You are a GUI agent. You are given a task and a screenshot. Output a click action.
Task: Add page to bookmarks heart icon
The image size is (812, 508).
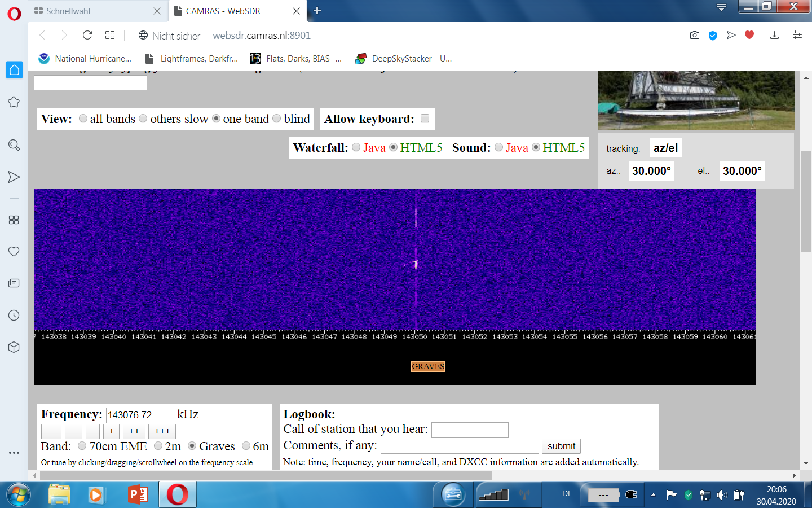[x=749, y=35]
